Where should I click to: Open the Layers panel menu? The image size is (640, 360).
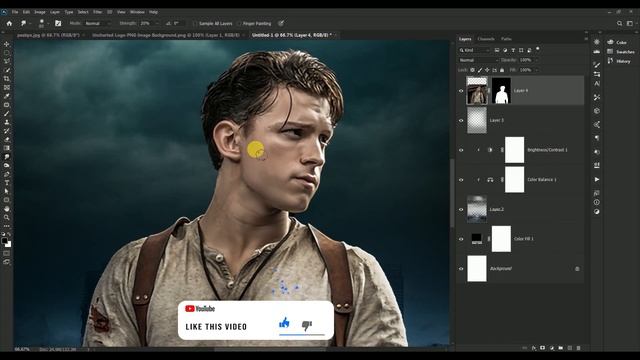[586, 39]
